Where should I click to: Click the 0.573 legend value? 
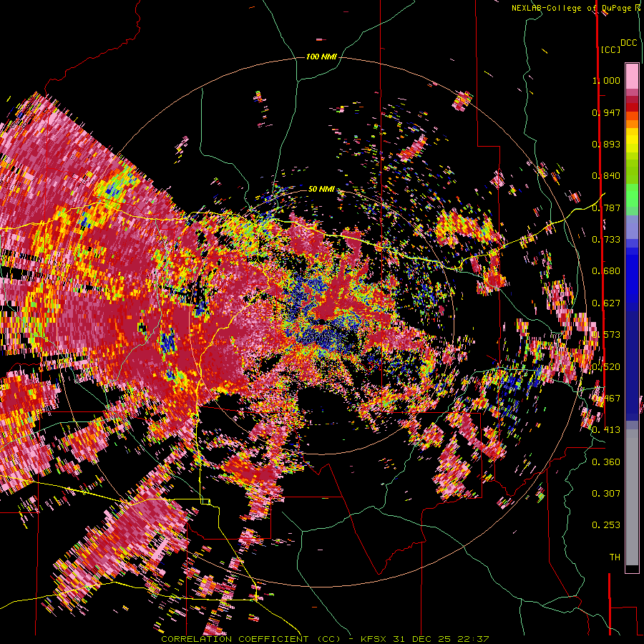point(606,335)
